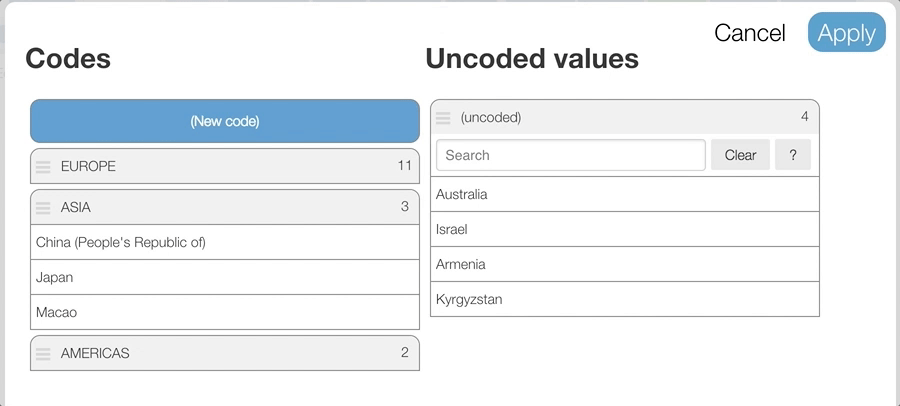
Task: Cancel the coding dialog
Action: pyautogui.click(x=749, y=33)
